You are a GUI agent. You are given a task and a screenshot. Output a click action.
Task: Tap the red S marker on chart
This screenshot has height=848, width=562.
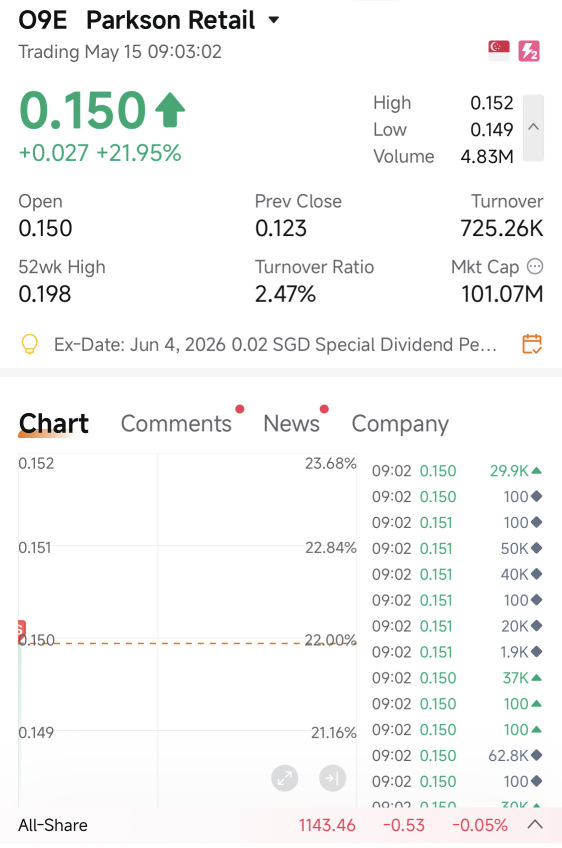(21, 630)
